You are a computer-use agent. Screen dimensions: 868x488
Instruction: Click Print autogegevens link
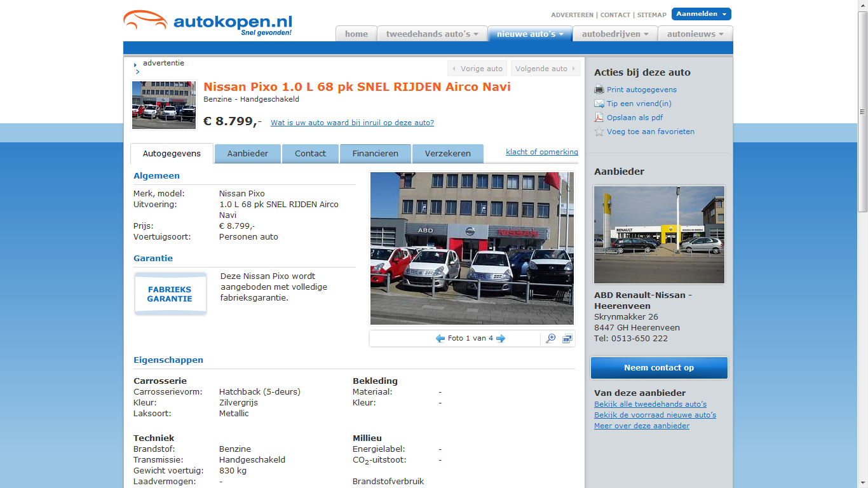pyautogui.click(x=642, y=90)
